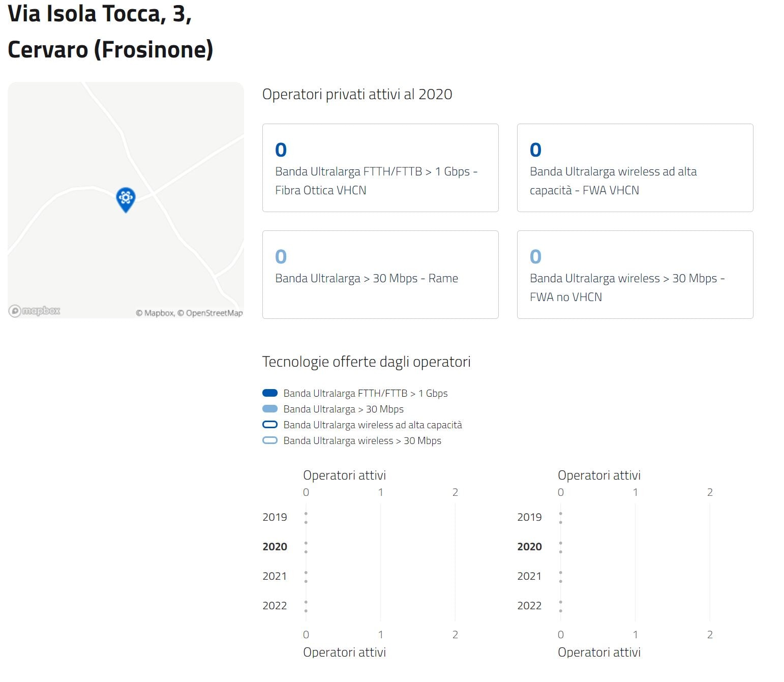Click the 2022 label in the right chart
784x682 pixels.
[x=529, y=606]
